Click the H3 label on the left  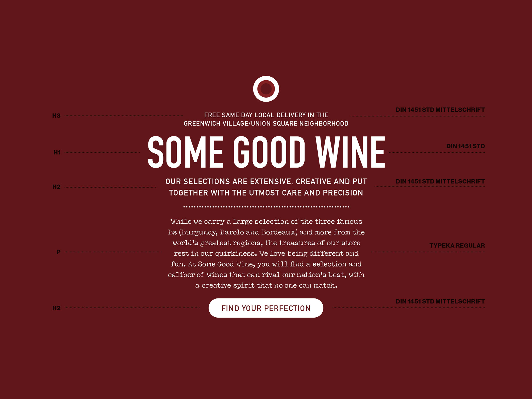pos(56,116)
